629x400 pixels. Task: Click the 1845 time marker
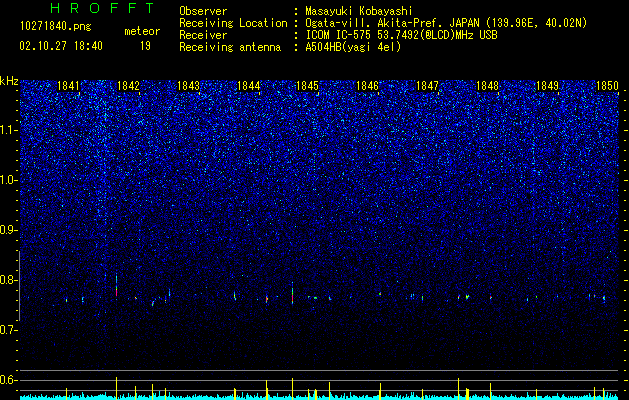point(308,86)
